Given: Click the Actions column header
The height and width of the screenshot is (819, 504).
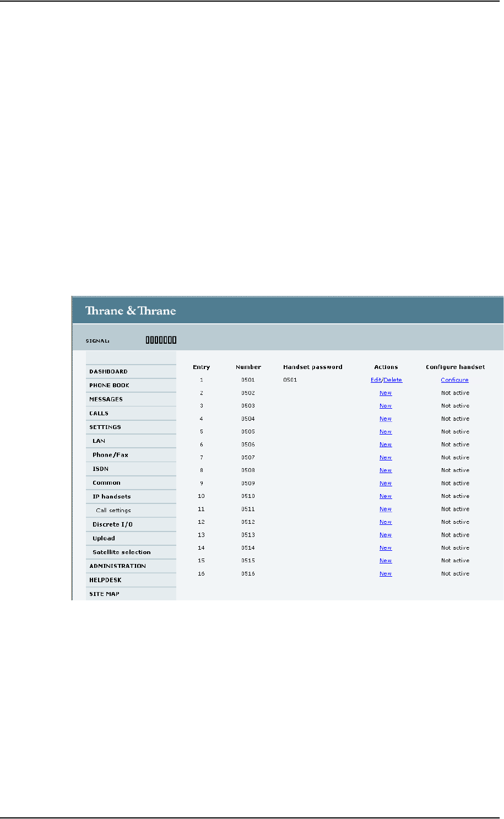Looking at the screenshot, I should click(x=386, y=367).
